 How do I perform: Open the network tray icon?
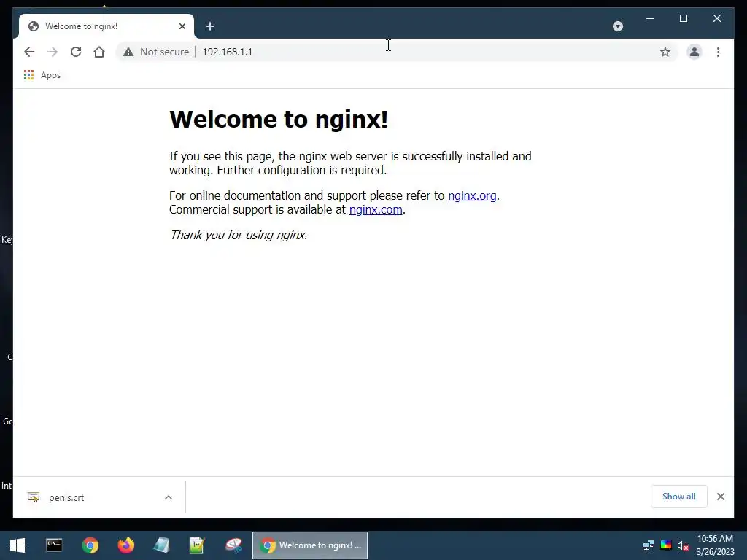click(649, 545)
